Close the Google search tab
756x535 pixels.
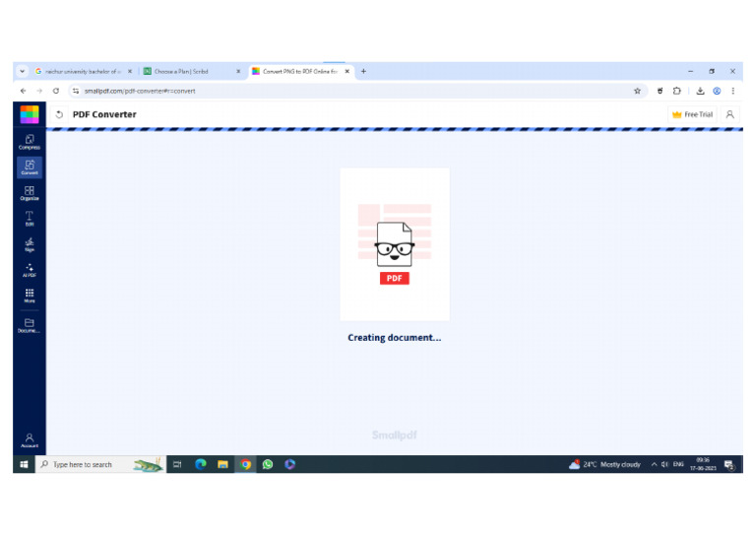[x=130, y=71]
